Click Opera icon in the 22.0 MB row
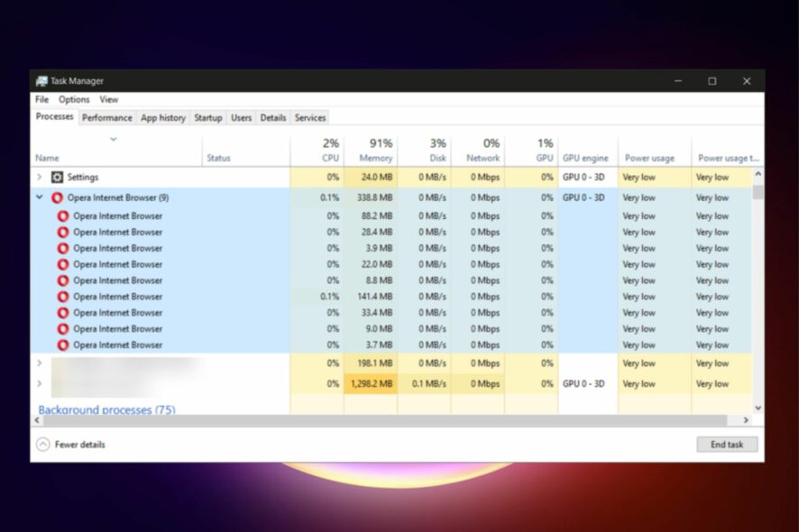799x532 pixels. (x=63, y=264)
